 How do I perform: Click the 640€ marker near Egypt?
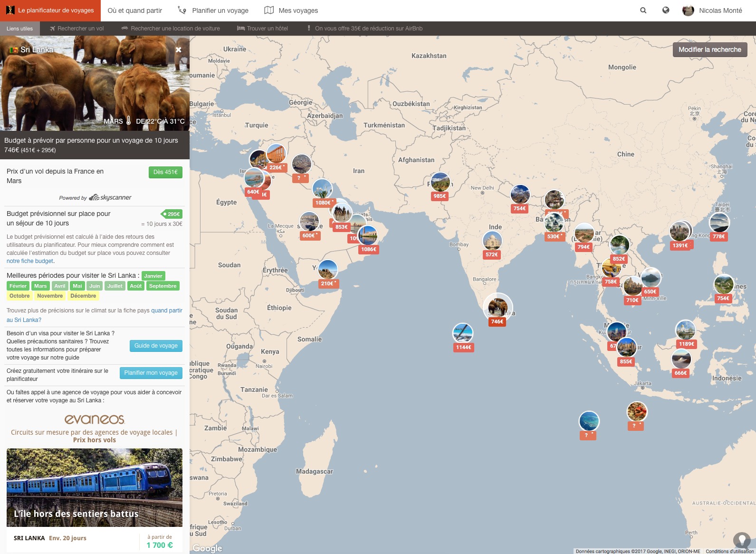(x=254, y=182)
